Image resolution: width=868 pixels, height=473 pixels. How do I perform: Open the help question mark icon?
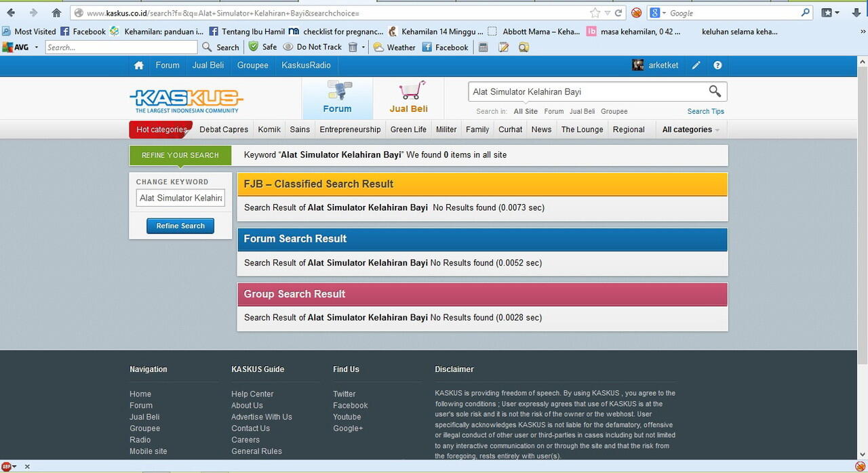point(717,65)
